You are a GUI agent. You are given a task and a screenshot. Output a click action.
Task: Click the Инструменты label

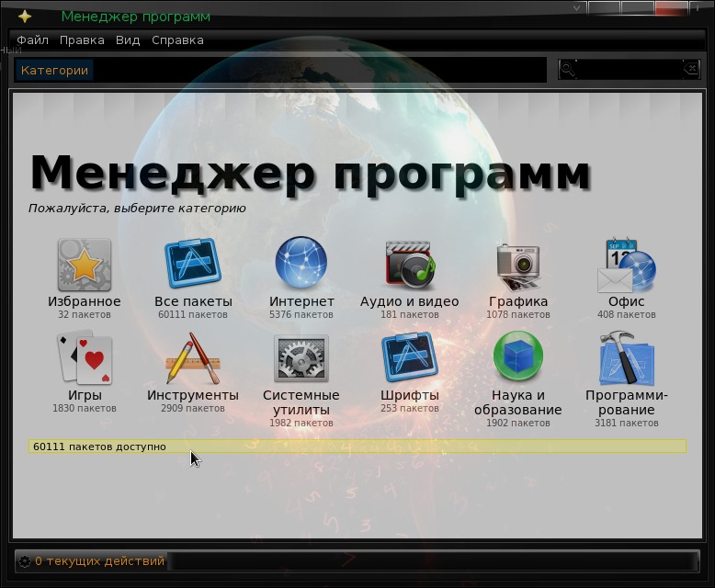(x=193, y=395)
